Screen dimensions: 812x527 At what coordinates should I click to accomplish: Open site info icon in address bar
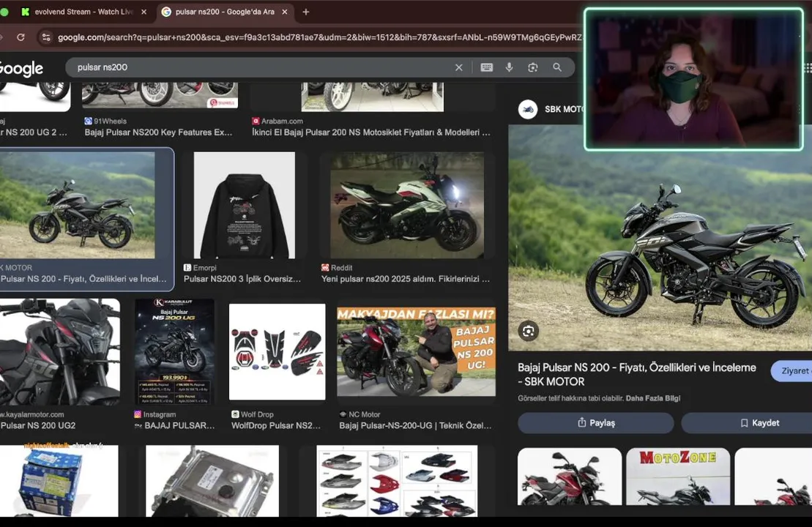[x=46, y=37]
